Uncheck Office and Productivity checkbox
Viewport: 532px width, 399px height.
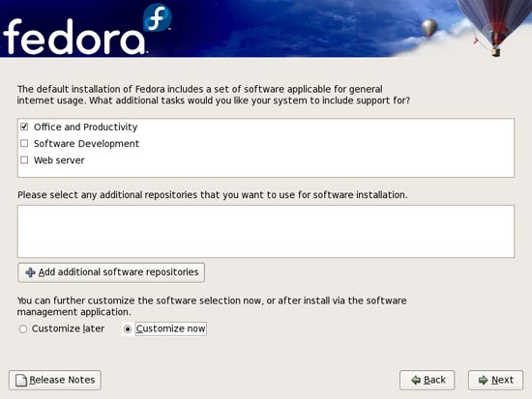click(24, 127)
